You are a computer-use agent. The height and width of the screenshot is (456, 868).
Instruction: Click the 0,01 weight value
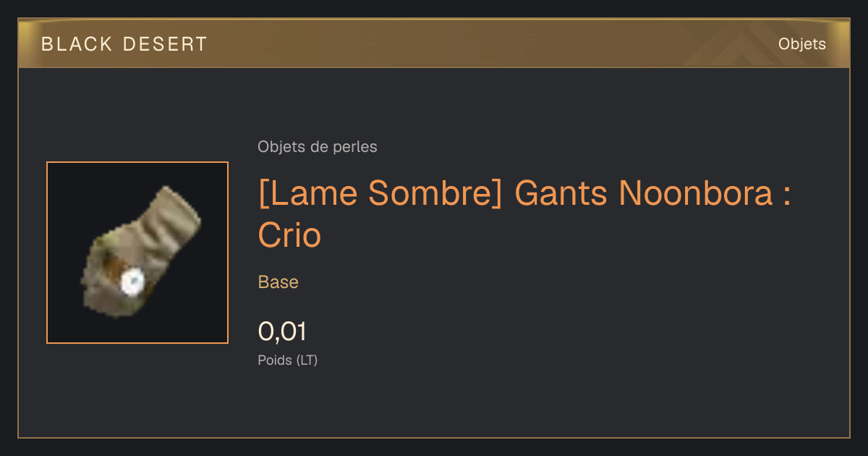click(x=282, y=332)
